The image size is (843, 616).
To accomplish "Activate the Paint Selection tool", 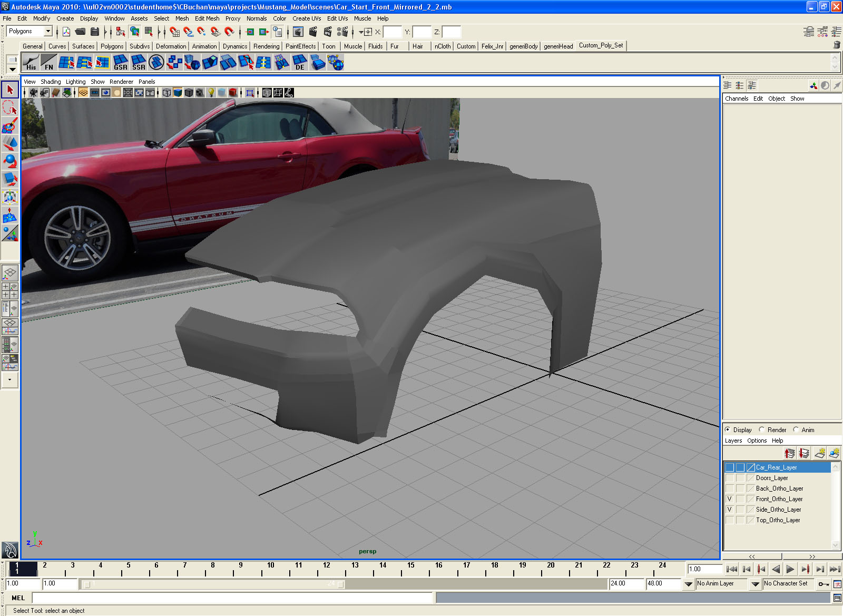I will tap(10, 126).
